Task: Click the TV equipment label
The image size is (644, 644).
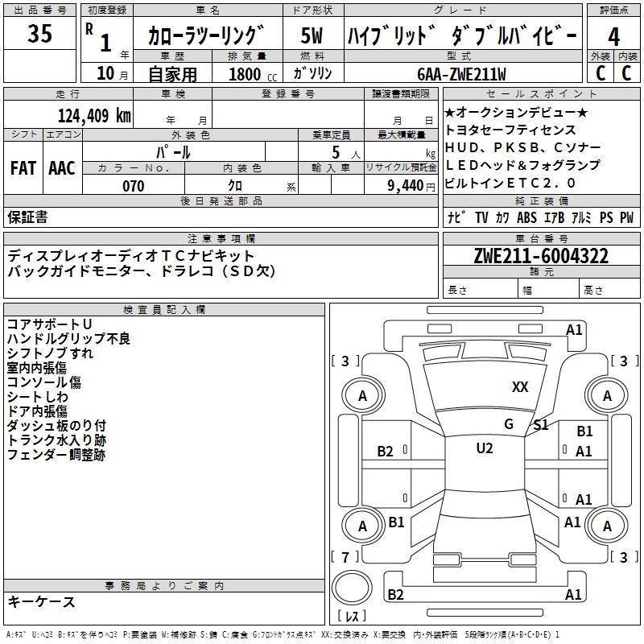Action: 481,217
